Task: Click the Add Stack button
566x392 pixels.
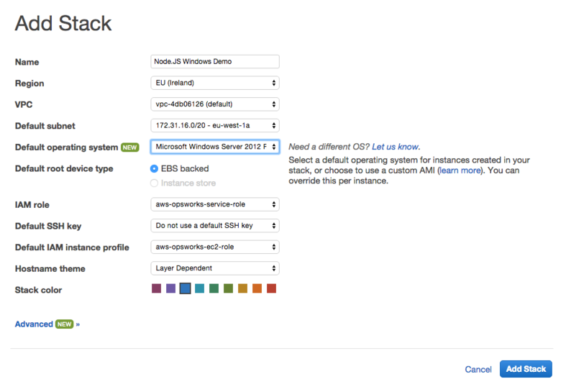Action: coord(526,369)
